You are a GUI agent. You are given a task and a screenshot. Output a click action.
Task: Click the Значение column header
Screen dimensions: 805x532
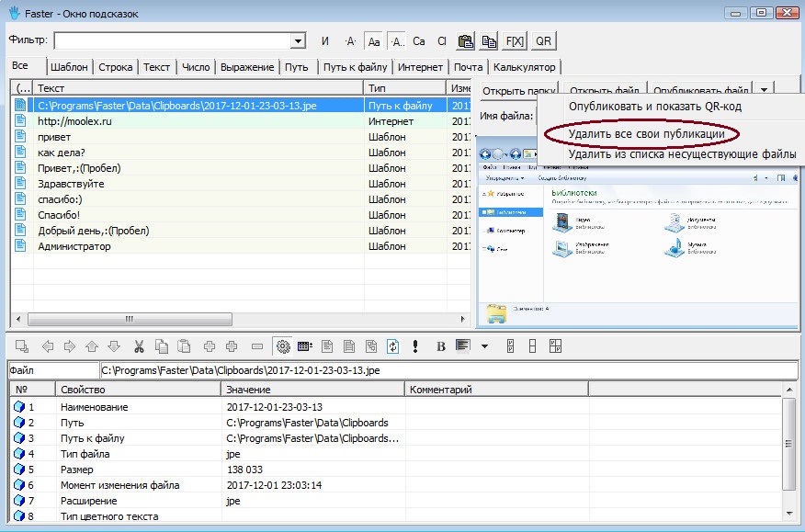312,390
